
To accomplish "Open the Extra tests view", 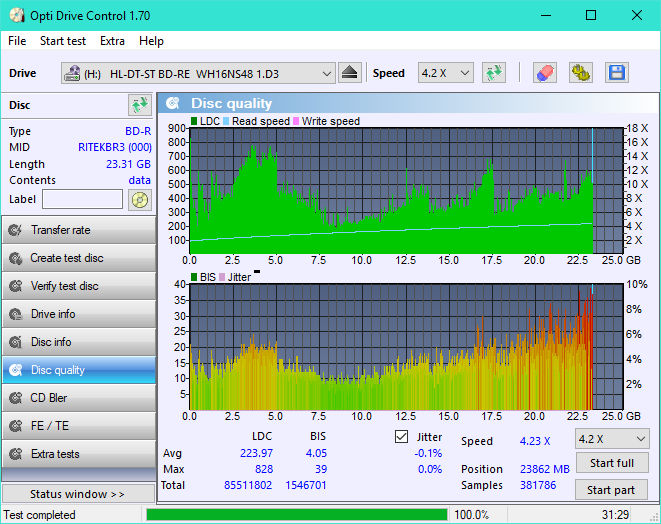I will 79,454.
